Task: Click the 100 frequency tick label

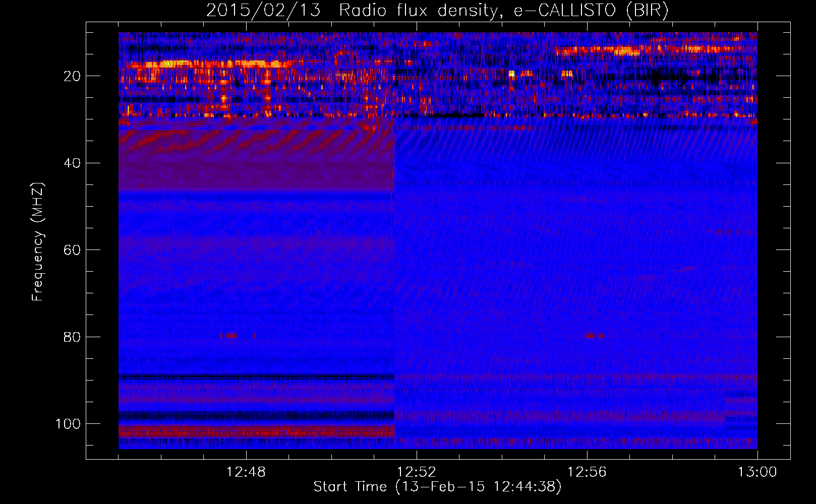Action: pos(68,424)
